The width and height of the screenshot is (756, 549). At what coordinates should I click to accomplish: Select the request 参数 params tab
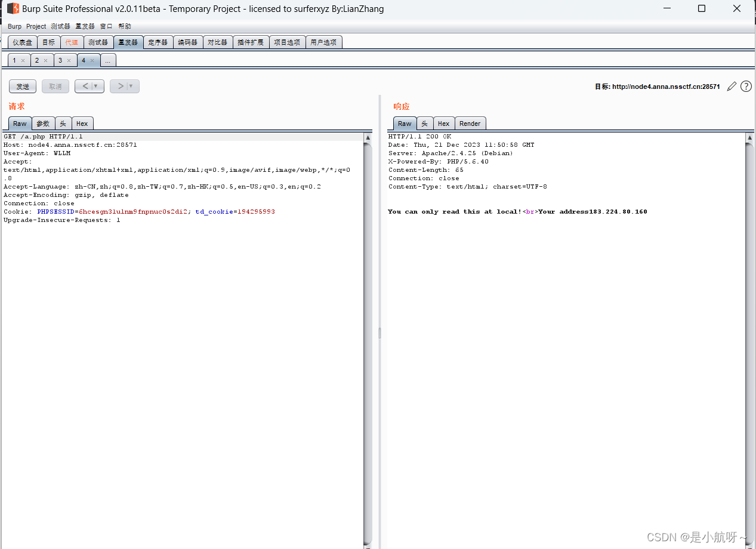tap(43, 124)
